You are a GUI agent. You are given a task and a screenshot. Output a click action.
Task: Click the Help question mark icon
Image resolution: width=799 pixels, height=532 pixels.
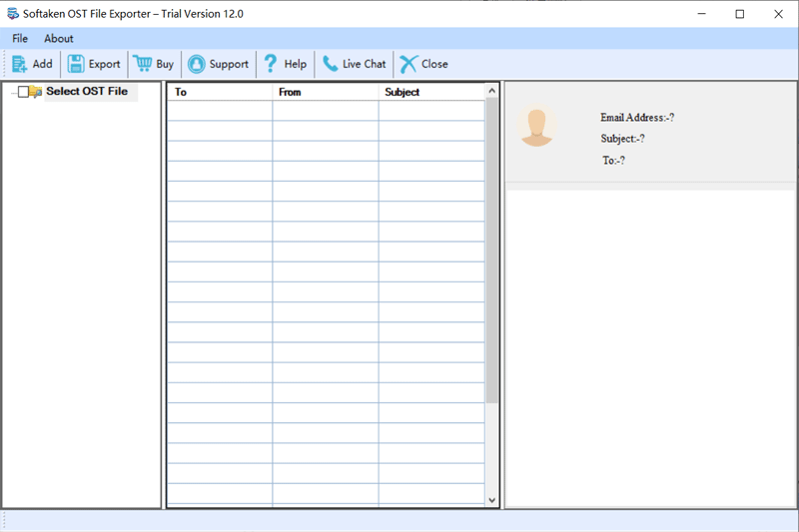pos(270,64)
